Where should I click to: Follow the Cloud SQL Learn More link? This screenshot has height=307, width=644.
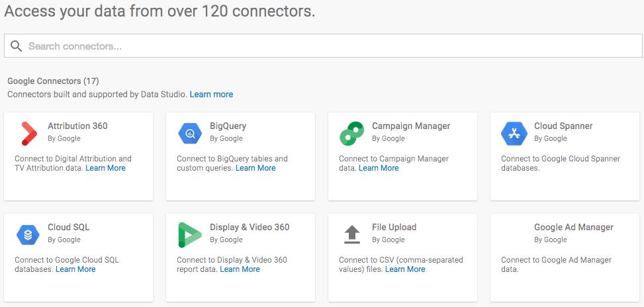(75, 269)
